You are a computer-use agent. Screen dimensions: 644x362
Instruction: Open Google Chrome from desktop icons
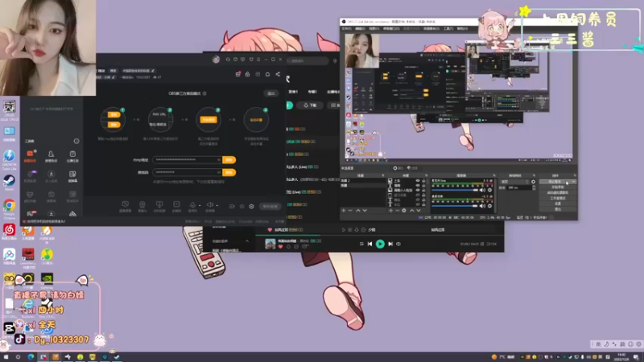click(9, 208)
